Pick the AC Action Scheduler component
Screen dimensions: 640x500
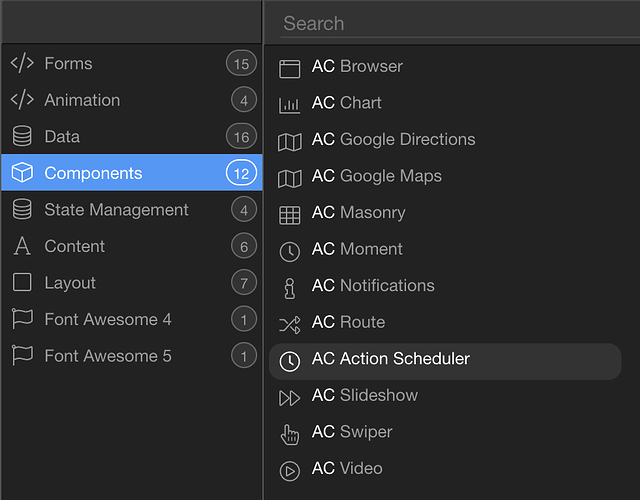[x=445, y=361]
